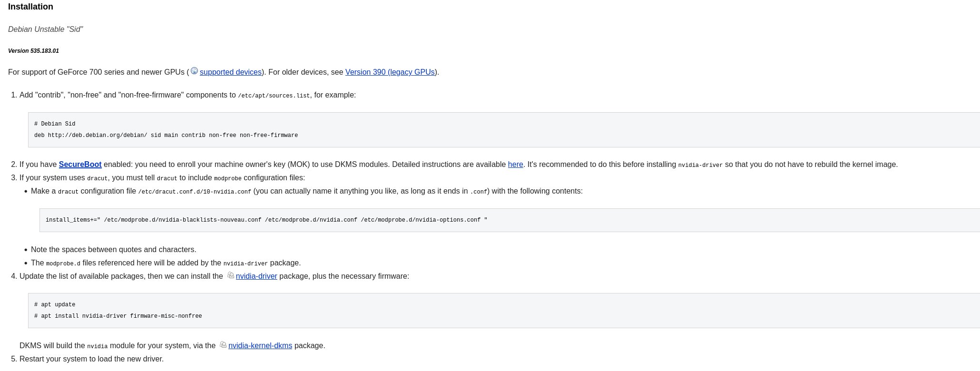This screenshot has width=980, height=371.
Task: Click the '# Debian Sid' comment line
Action: pos(55,124)
